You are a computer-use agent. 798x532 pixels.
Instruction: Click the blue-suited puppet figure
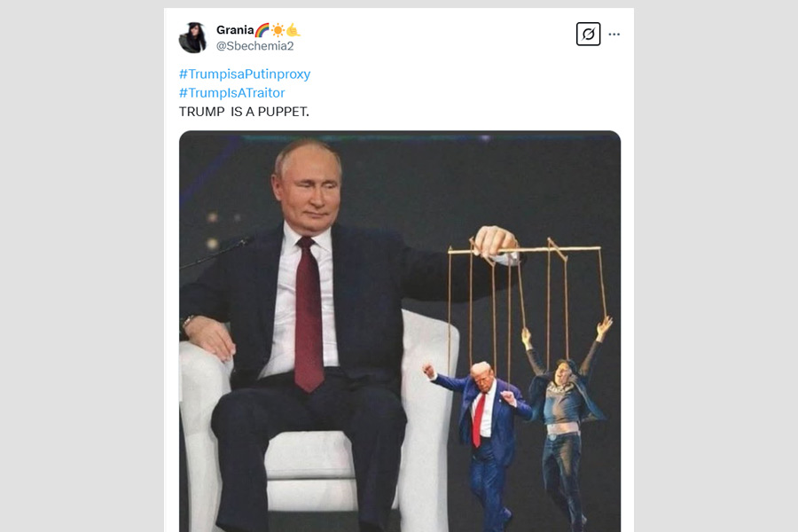tap(479, 438)
